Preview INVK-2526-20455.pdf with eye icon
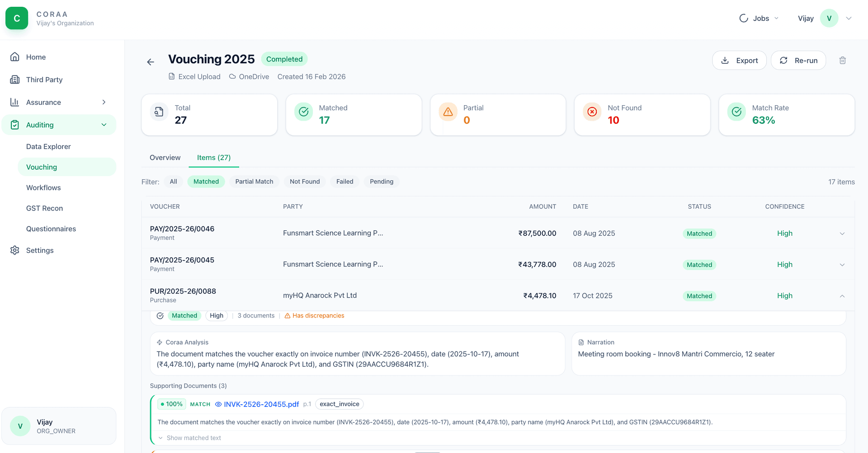This screenshot has height=453, width=868. coord(218,404)
